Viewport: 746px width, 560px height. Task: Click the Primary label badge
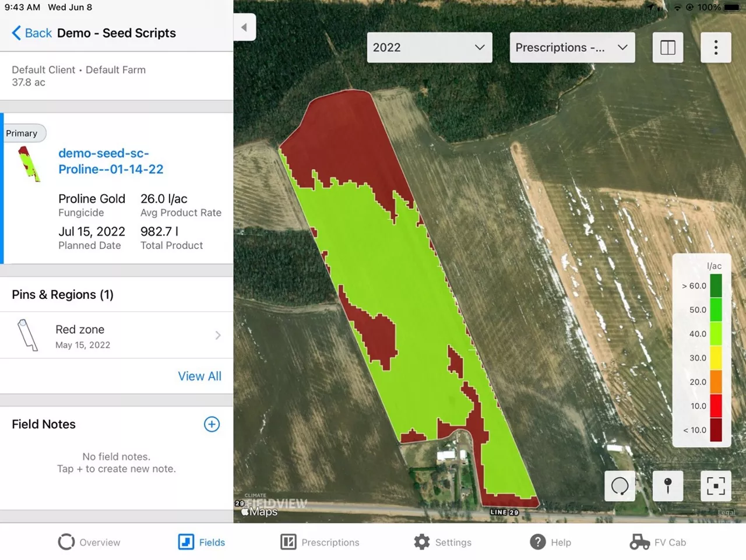22,133
